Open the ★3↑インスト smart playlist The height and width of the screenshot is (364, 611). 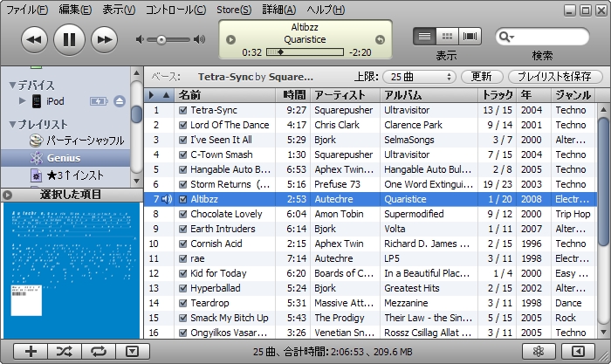click(x=67, y=175)
